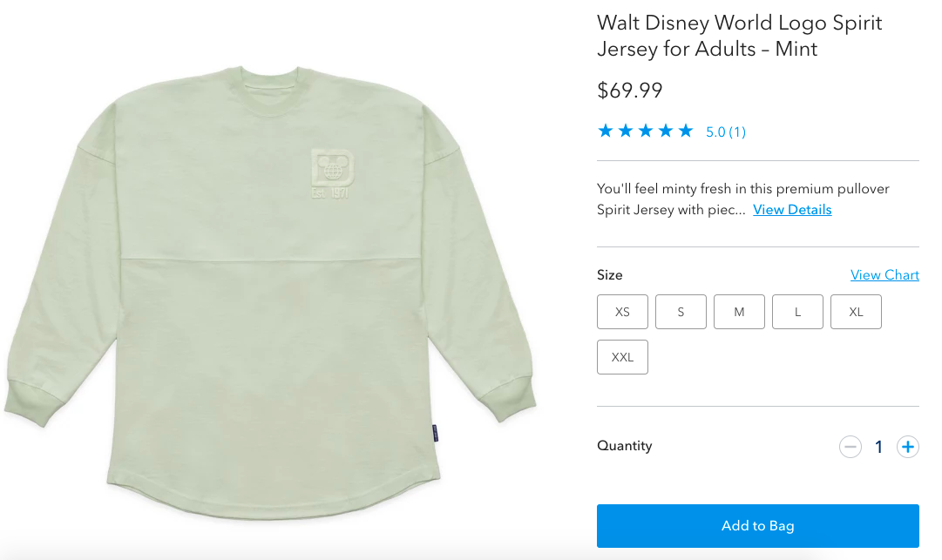Click the $69.99 price

click(629, 91)
